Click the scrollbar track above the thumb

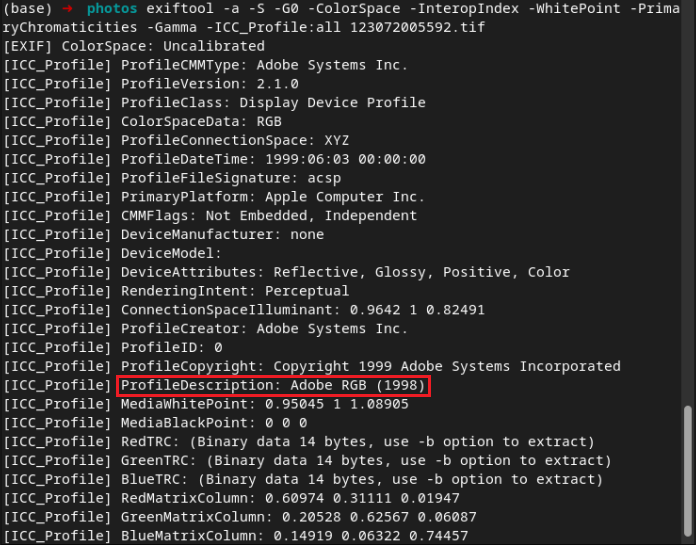(686, 200)
